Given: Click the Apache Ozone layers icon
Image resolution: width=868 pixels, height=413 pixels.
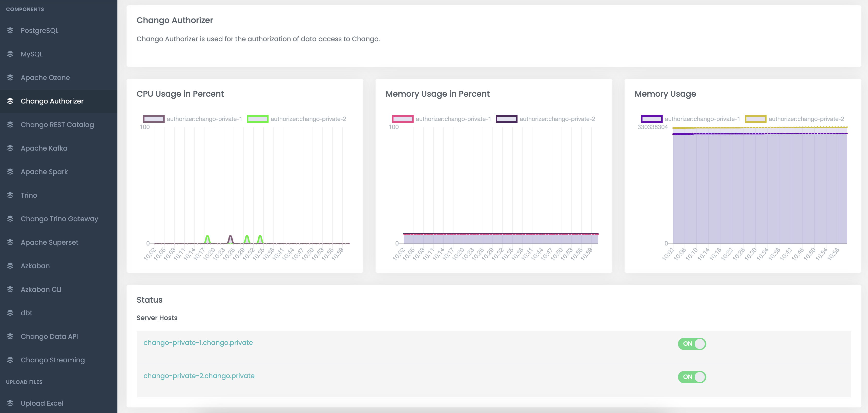Looking at the screenshot, I should click(10, 77).
